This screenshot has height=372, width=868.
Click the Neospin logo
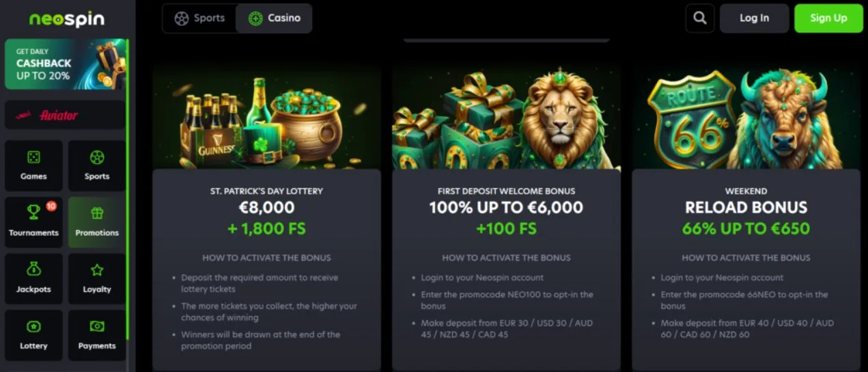coord(66,19)
